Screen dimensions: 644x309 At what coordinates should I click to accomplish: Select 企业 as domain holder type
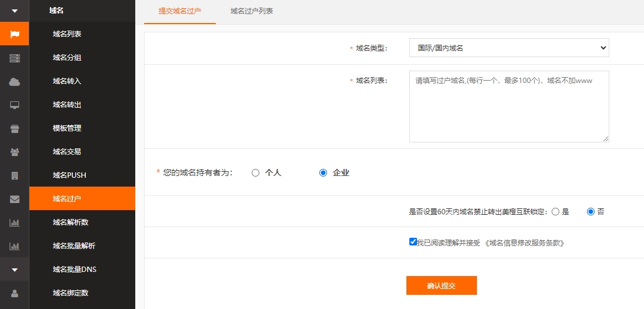pyautogui.click(x=323, y=173)
